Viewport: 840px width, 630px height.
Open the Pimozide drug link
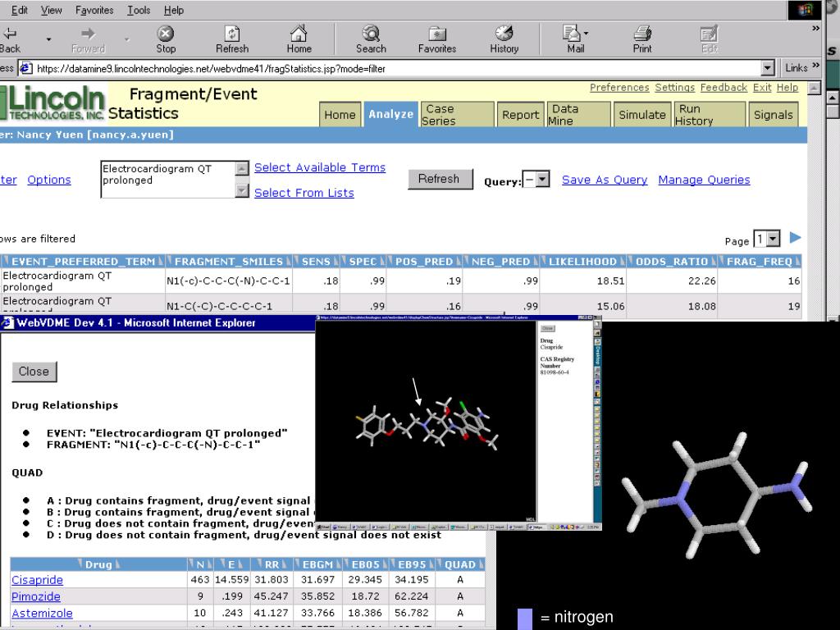pos(36,596)
